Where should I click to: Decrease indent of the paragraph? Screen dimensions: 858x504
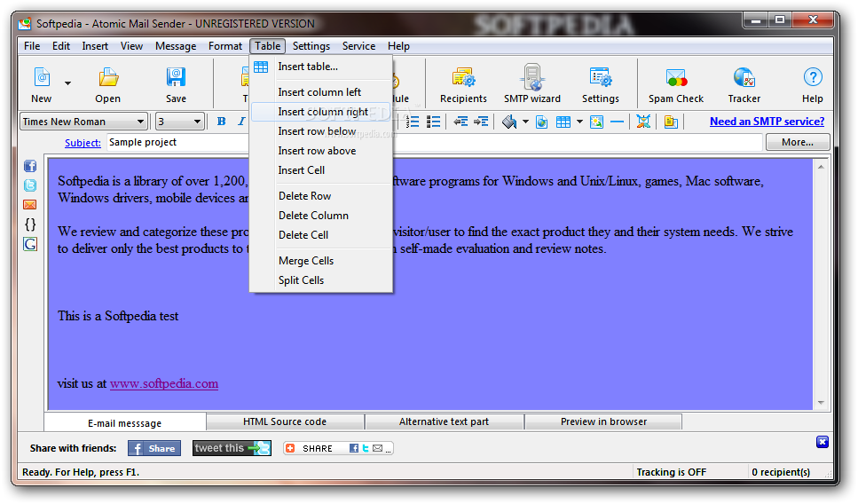coord(460,122)
